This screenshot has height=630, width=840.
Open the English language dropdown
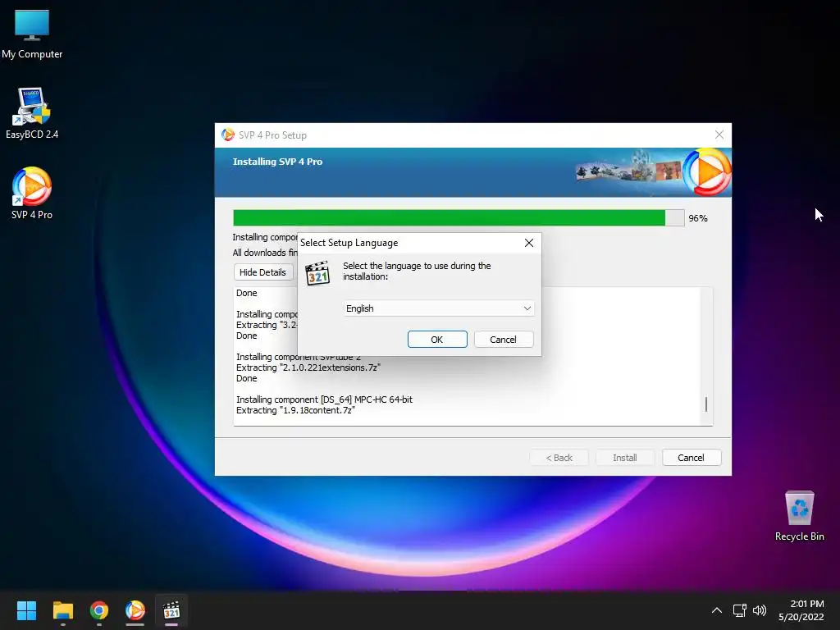(x=438, y=308)
